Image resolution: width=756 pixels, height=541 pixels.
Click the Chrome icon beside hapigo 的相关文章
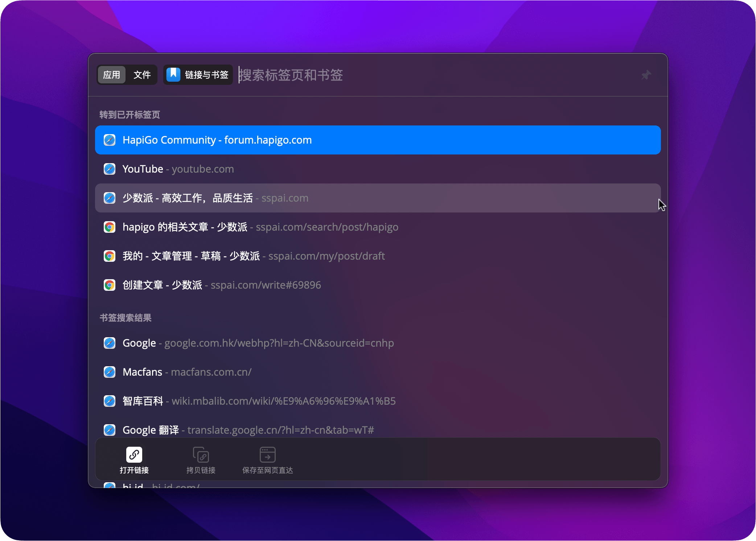click(109, 227)
